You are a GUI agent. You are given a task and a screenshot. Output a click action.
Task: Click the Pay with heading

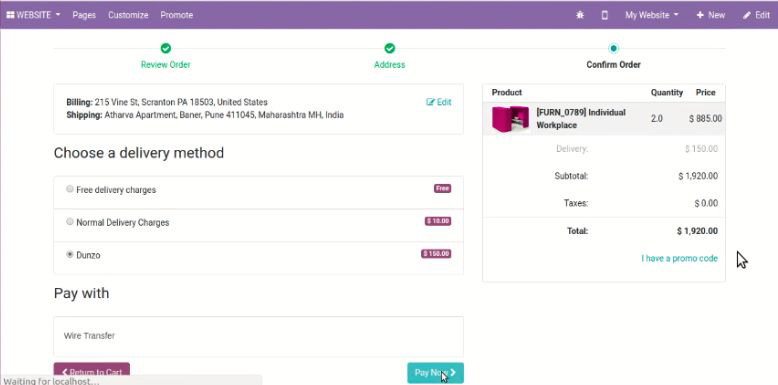[x=81, y=293]
